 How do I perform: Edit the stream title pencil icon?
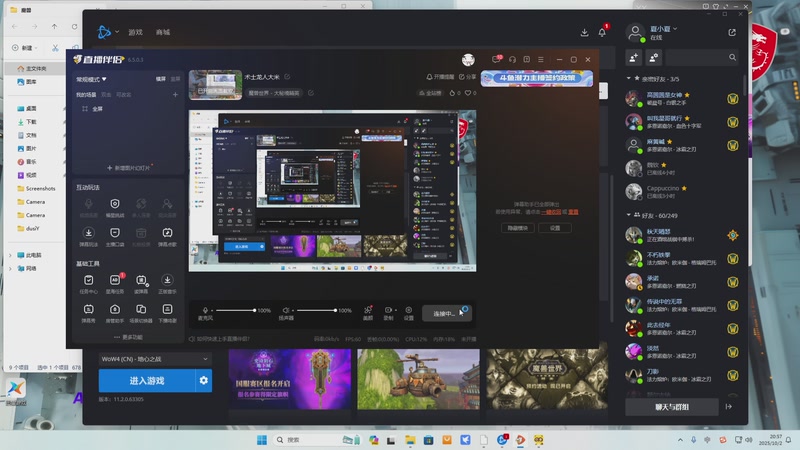[287, 77]
